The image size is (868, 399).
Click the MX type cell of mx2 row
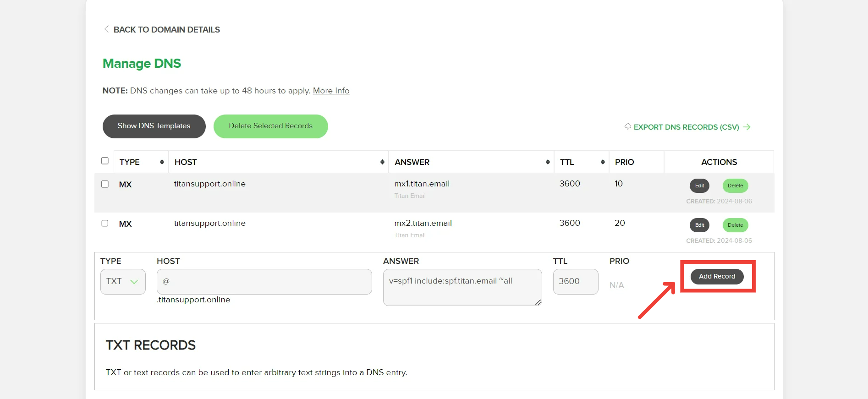coord(126,224)
